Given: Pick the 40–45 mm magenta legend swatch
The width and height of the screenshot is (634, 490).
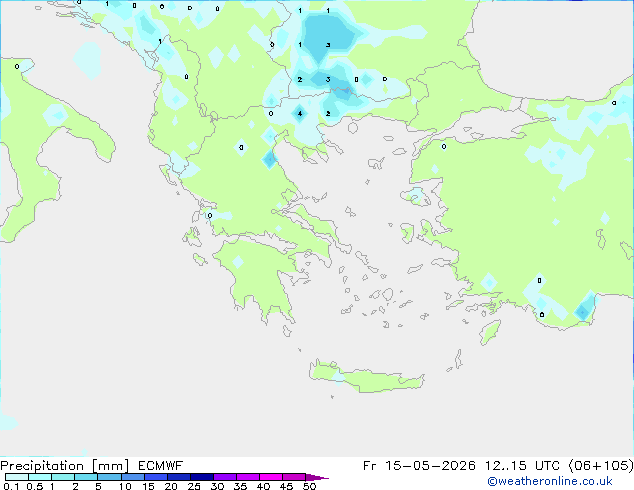Looking at the screenshot, I should [271, 477].
